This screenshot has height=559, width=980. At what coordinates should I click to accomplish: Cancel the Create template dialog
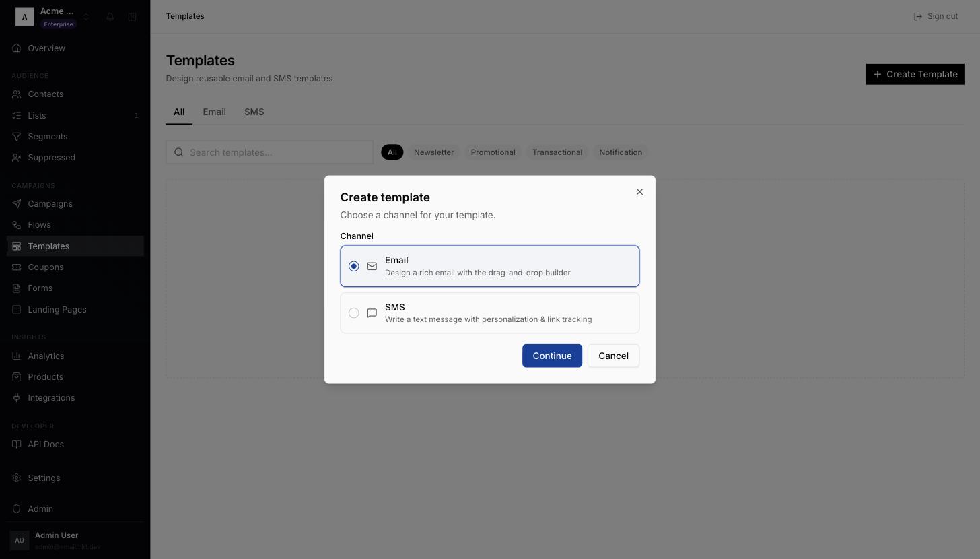tap(613, 356)
